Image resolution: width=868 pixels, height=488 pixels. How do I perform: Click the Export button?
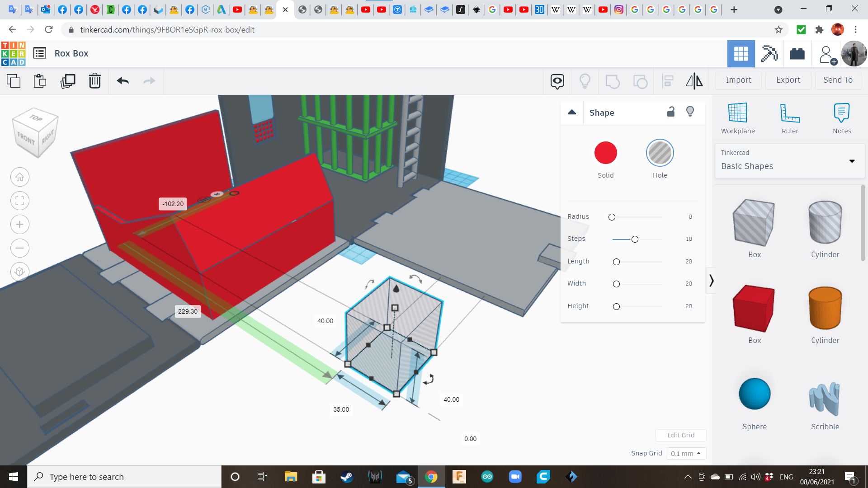click(788, 80)
